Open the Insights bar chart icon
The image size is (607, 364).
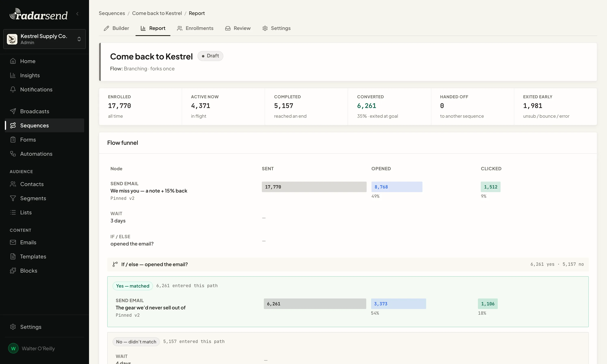point(13,75)
